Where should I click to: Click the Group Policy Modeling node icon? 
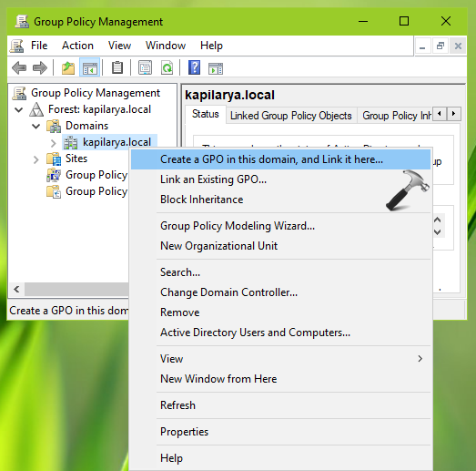(54, 175)
